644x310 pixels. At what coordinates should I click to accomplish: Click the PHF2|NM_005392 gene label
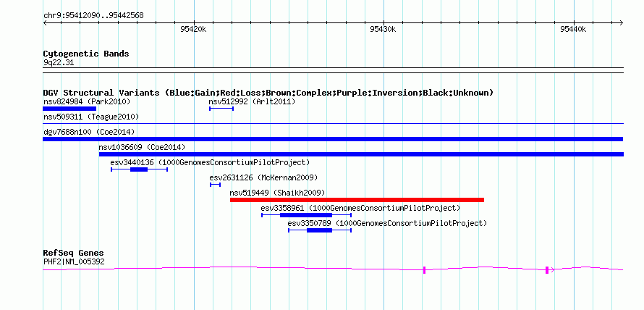tap(74, 261)
